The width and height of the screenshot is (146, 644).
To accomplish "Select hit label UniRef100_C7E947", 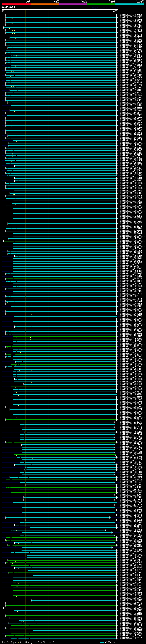I will click(x=131, y=444).
